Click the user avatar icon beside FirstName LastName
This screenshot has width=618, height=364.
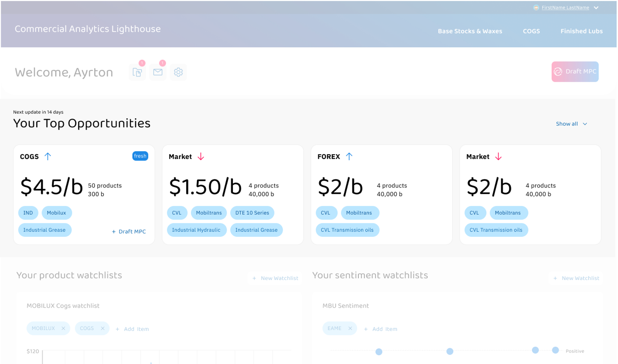click(536, 8)
